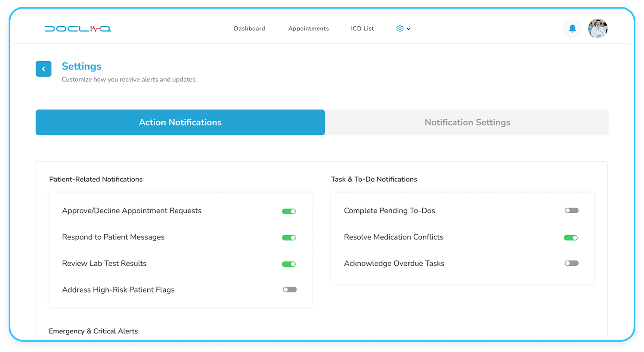Open the notifications bell icon
Image resolution: width=644 pixels, height=352 pixels.
tap(572, 28)
